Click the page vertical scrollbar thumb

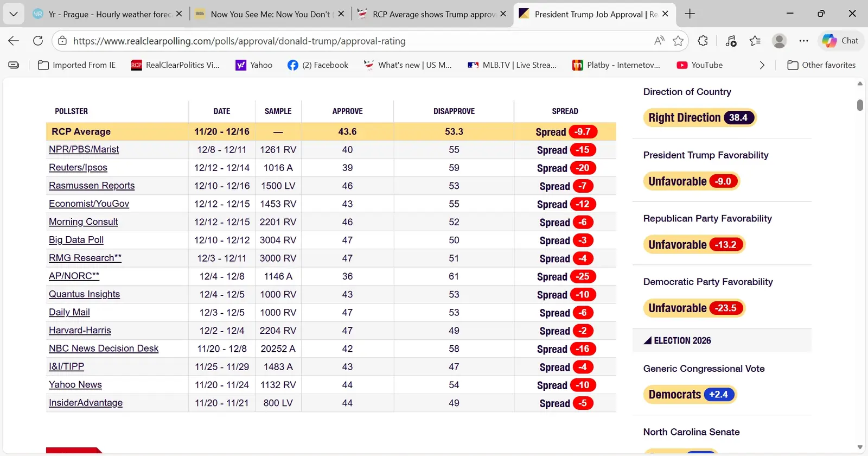pyautogui.click(x=860, y=105)
